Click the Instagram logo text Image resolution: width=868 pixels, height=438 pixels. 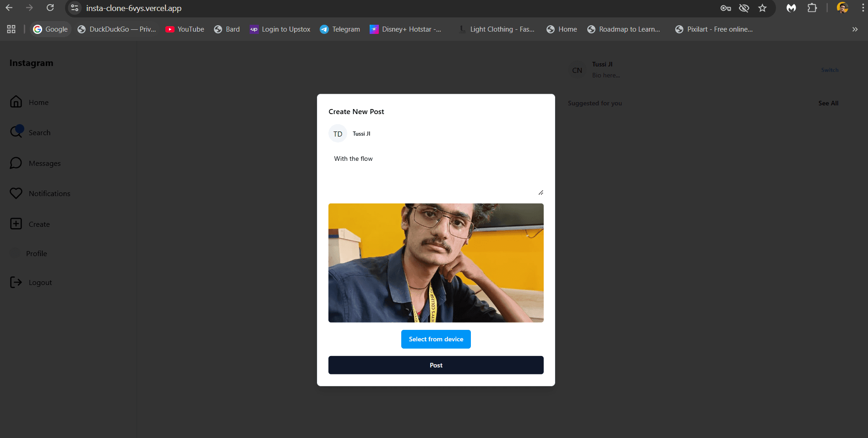coord(31,63)
